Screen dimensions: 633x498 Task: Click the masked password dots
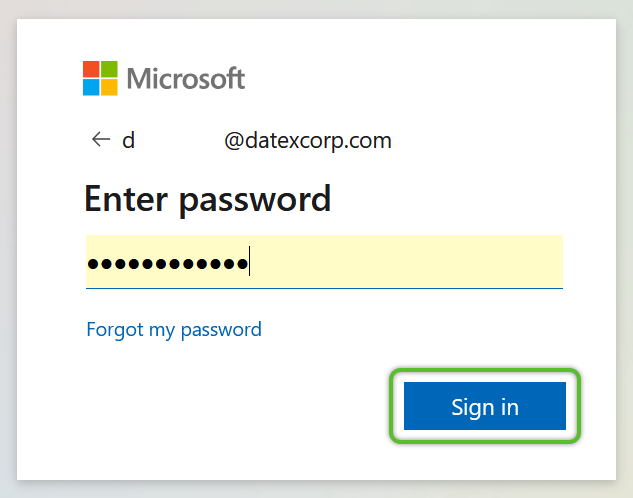click(168, 264)
